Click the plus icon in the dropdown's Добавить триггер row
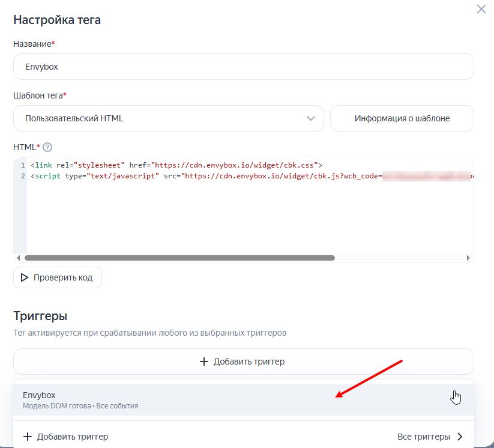This screenshot has width=494, height=448. (x=28, y=437)
